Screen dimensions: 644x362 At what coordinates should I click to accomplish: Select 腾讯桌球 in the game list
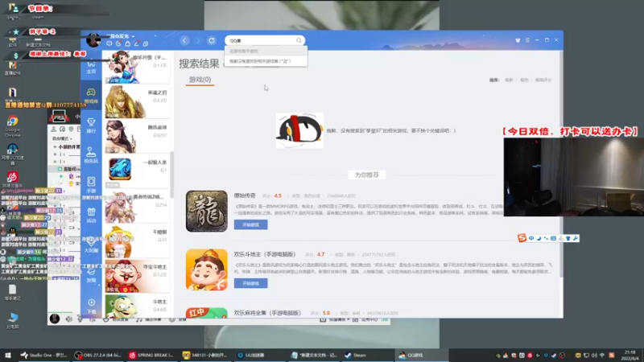tap(137, 137)
